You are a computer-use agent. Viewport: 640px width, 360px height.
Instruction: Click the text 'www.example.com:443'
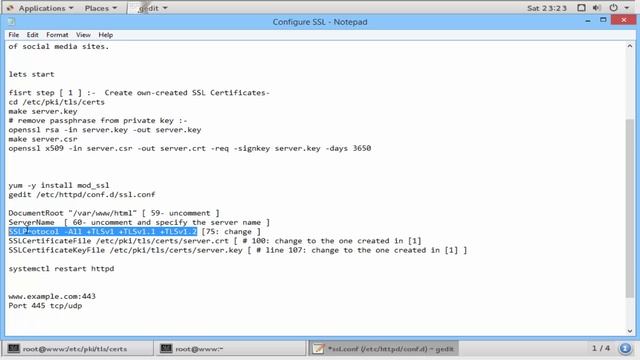click(x=52, y=296)
